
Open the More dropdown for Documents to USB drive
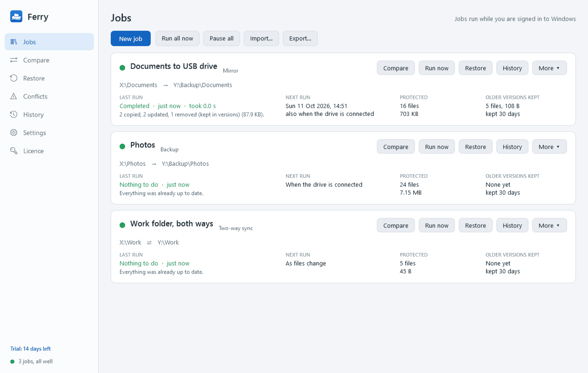tap(549, 68)
